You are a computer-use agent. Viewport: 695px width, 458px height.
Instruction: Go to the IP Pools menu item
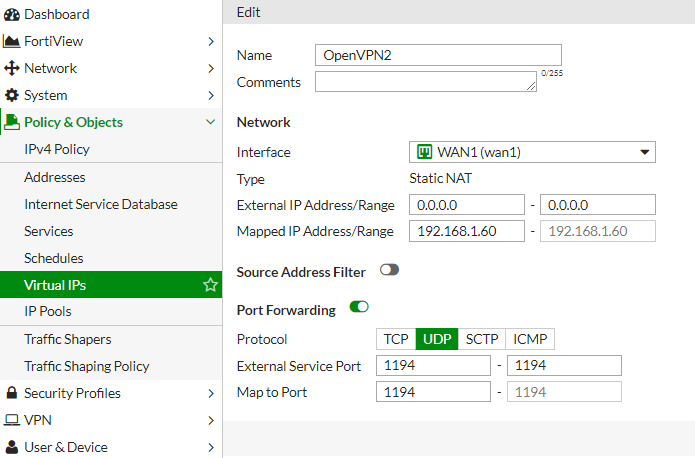tap(48, 311)
